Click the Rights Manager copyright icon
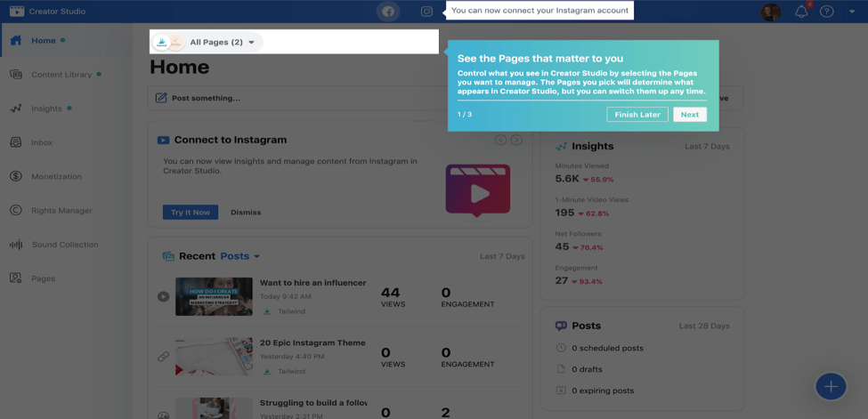Viewport: 868px width, 419px height. pos(16,210)
